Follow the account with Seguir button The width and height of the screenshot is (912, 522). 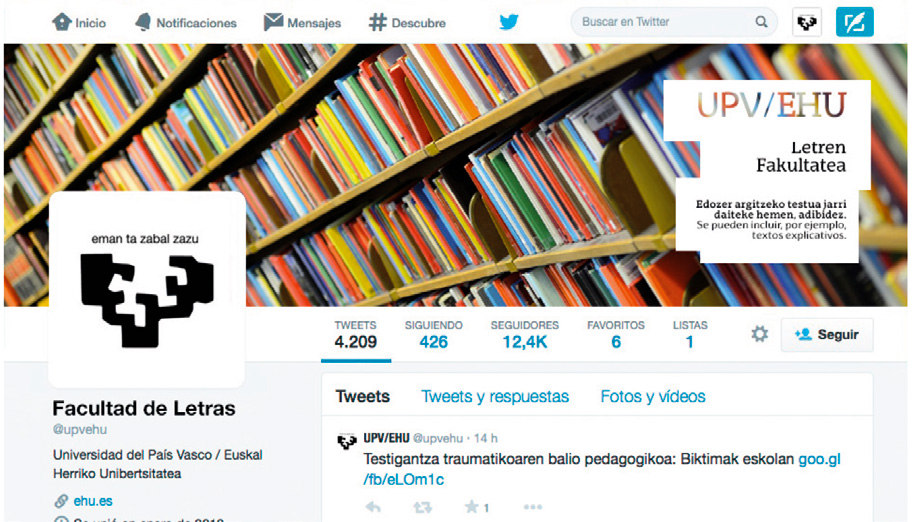pyautogui.click(x=826, y=335)
